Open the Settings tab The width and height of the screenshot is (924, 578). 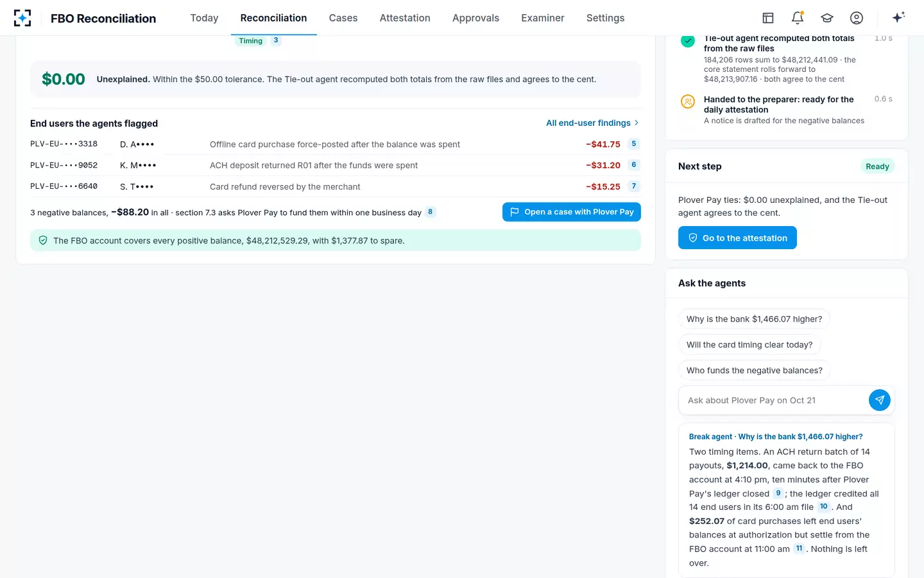coord(605,18)
